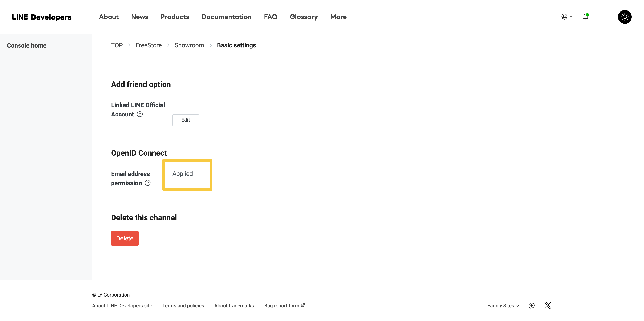This screenshot has height=321, width=644.
Task: Click help icon beside Email address permission
Action: point(148,183)
